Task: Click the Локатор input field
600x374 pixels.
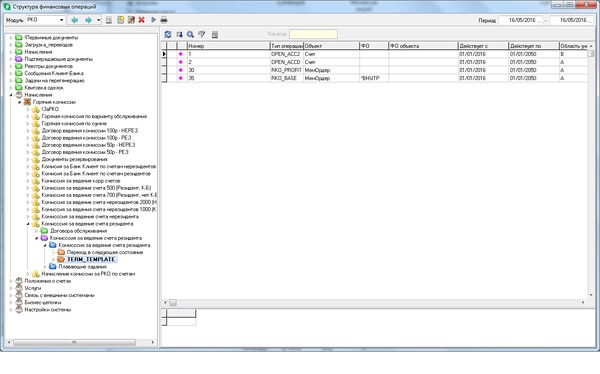Action: (313, 34)
